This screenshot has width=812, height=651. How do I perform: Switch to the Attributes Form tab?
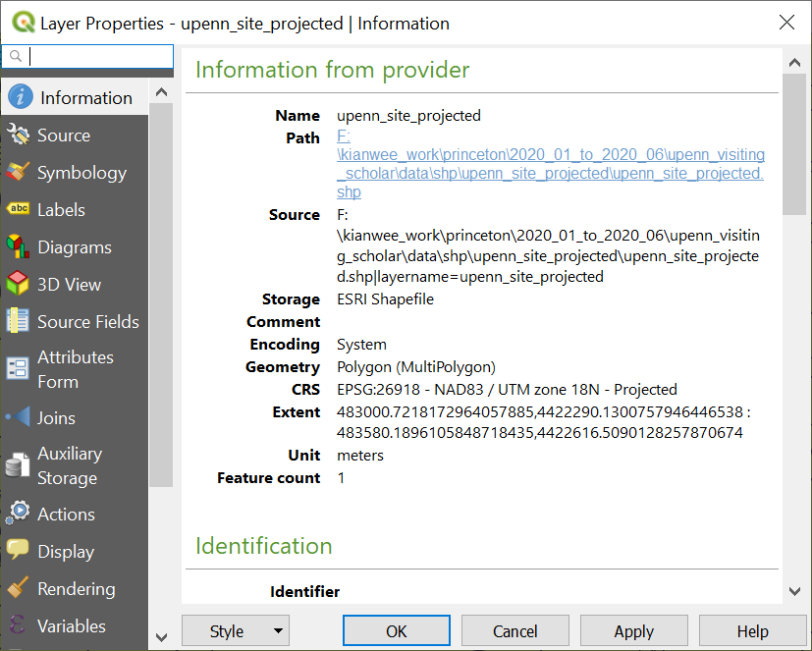click(75, 369)
